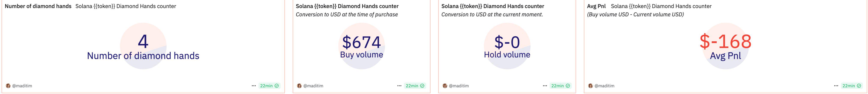This screenshot has height=94, width=868.
Task: Click the @maditim username in the Buy volume panel
Action: pyautogui.click(x=313, y=86)
